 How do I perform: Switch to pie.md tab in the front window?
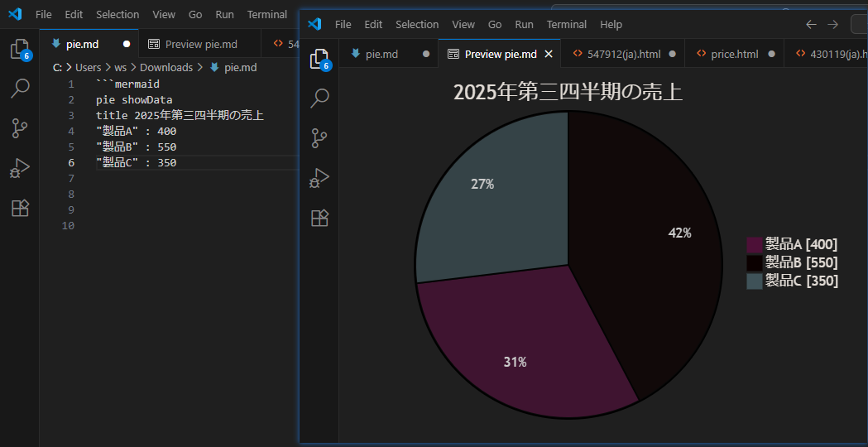(x=388, y=54)
